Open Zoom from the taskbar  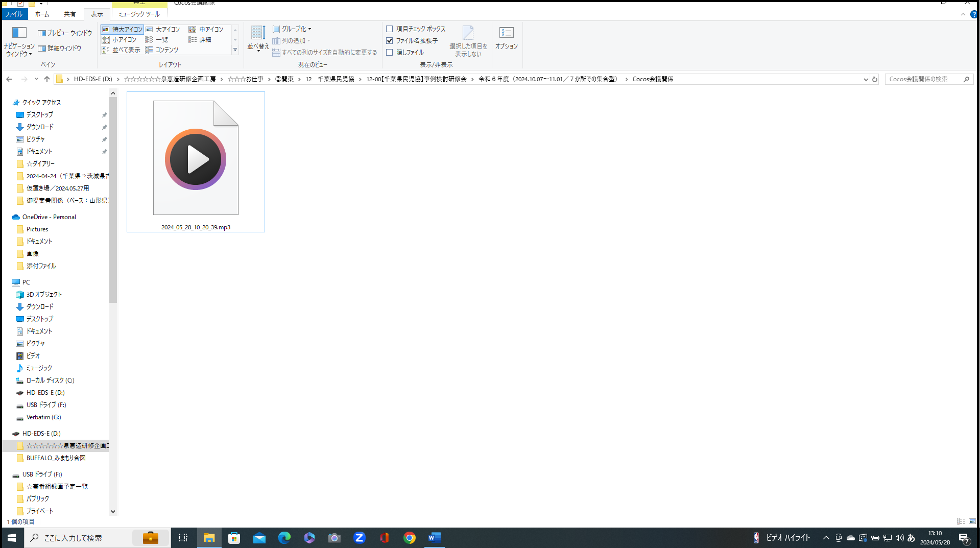[x=360, y=538]
